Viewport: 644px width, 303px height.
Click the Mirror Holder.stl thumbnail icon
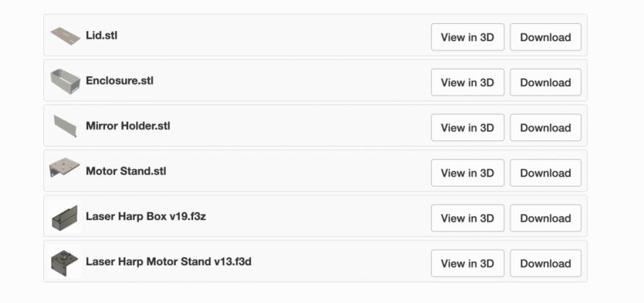tap(65, 126)
